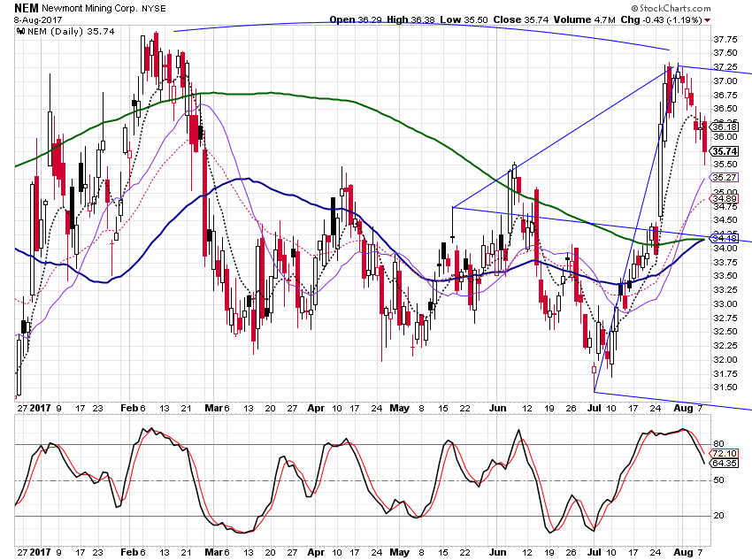The width and height of the screenshot is (752, 560).
Task: Click the High 36.38 value in the header
Action: (412, 19)
